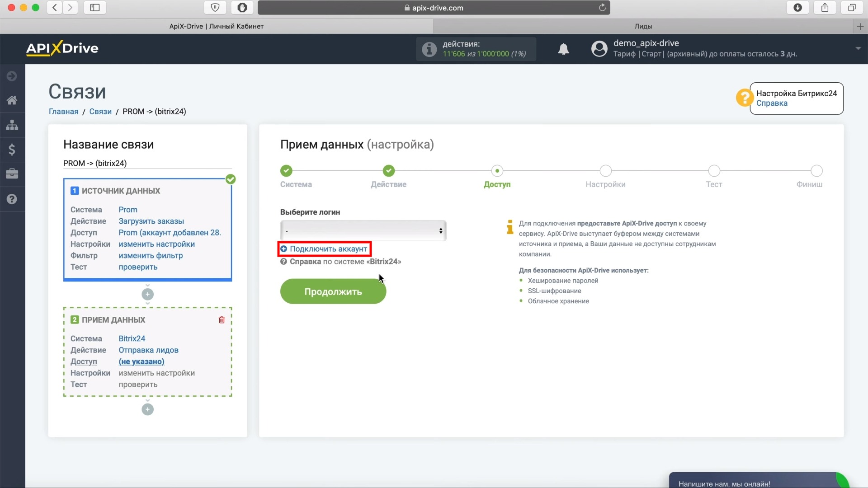The width and height of the screenshot is (868, 488).
Task: Click the Тест step circle
Action: [x=714, y=171]
